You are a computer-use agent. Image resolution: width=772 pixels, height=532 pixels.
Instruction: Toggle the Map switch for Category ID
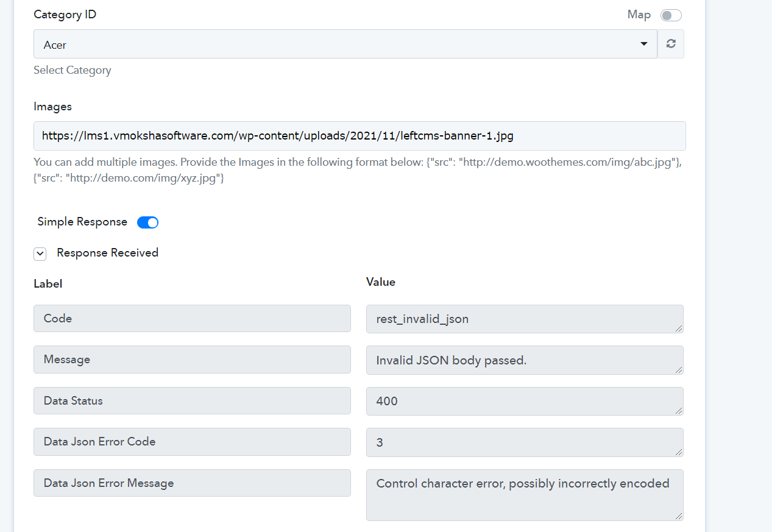[x=671, y=15]
